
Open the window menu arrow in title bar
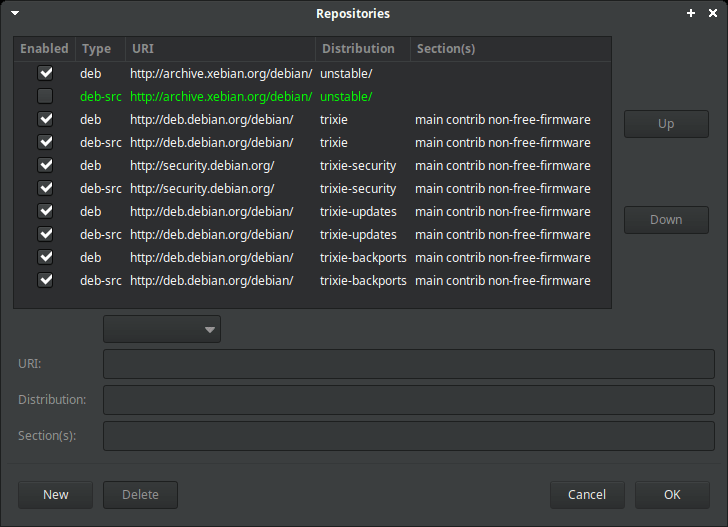(x=14, y=14)
